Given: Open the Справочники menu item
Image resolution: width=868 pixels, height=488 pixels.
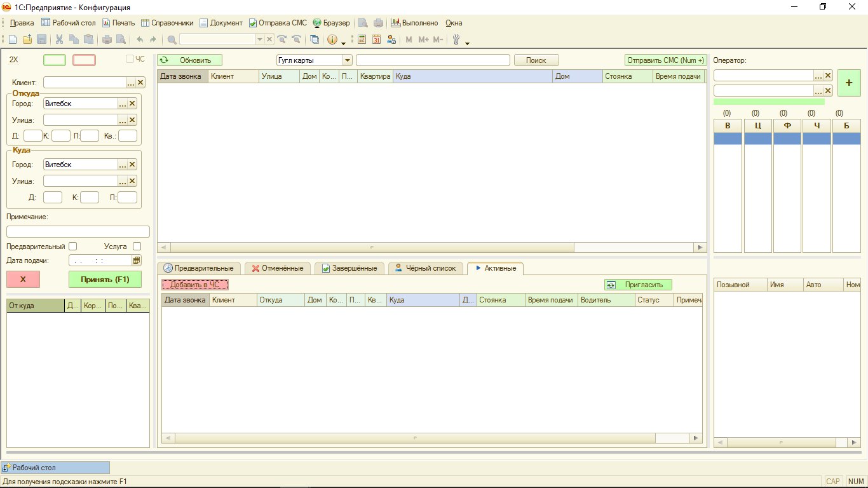Looking at the screenshot, I should pyautogui.click(x=167, y=23).
